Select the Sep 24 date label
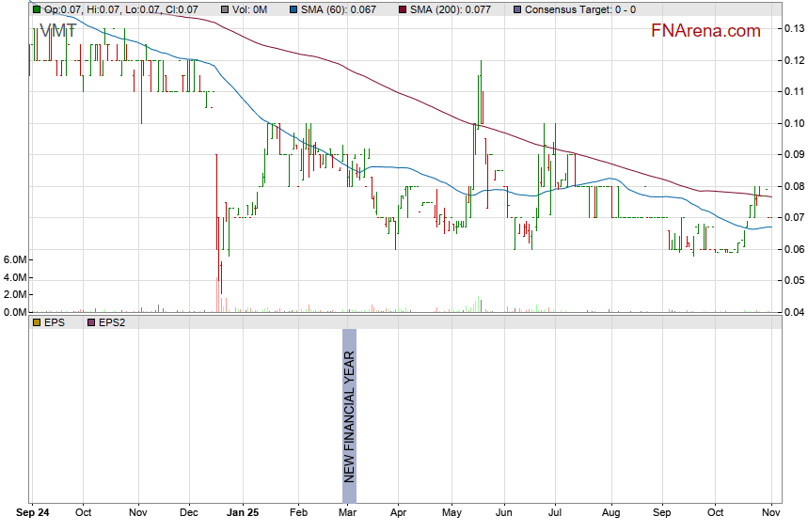The image size is (808, 532). 35,513
